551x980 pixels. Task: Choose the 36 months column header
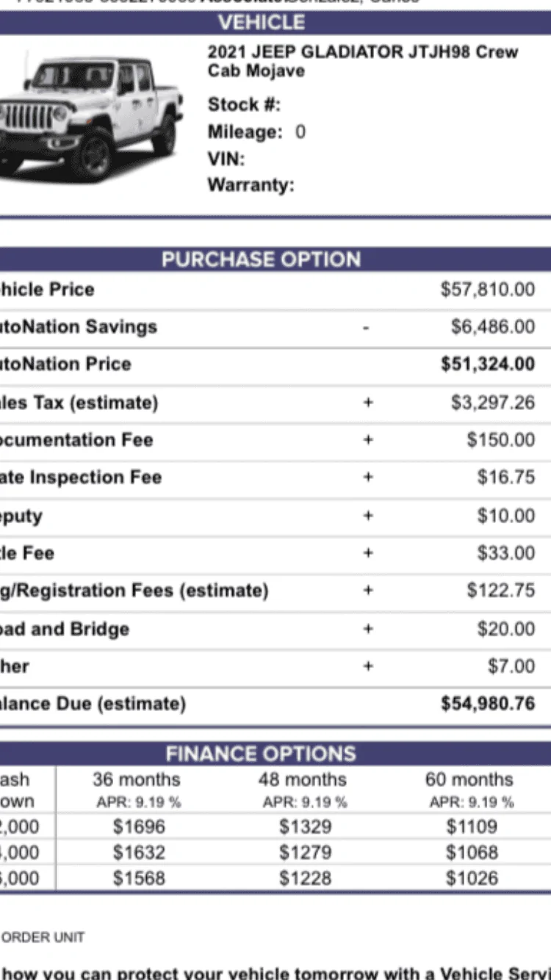137,779
